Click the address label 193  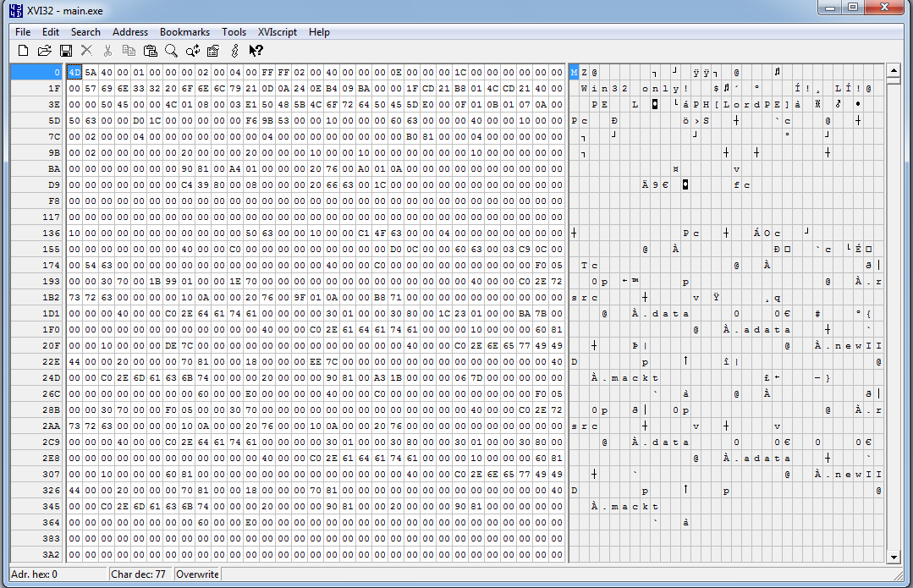point(52,281)
